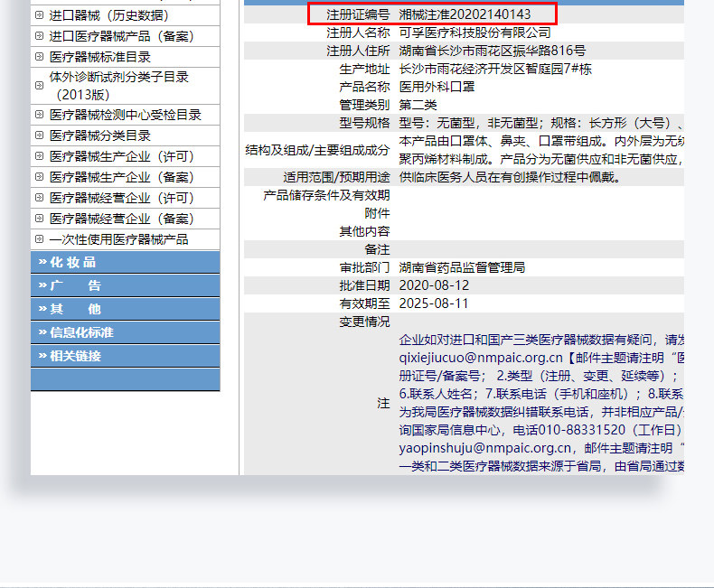Select approval department 湖南省药品监督管理局

coord(462,267)
